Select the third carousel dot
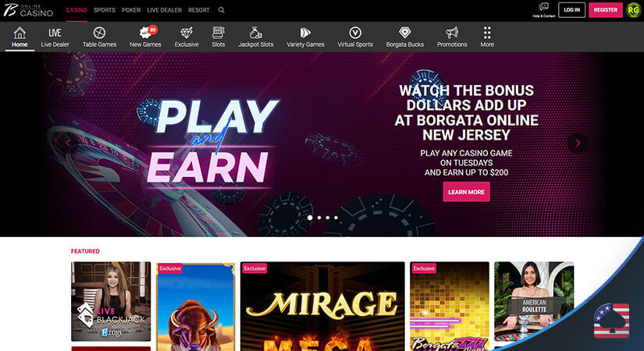The image size is (644, 351). (x=327, y=218)
